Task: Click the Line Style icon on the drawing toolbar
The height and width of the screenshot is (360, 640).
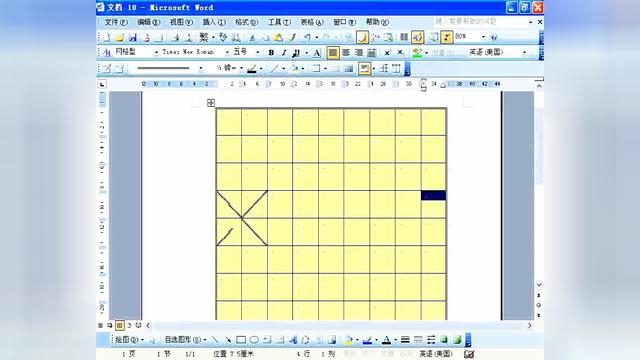Action: (405, 340)
